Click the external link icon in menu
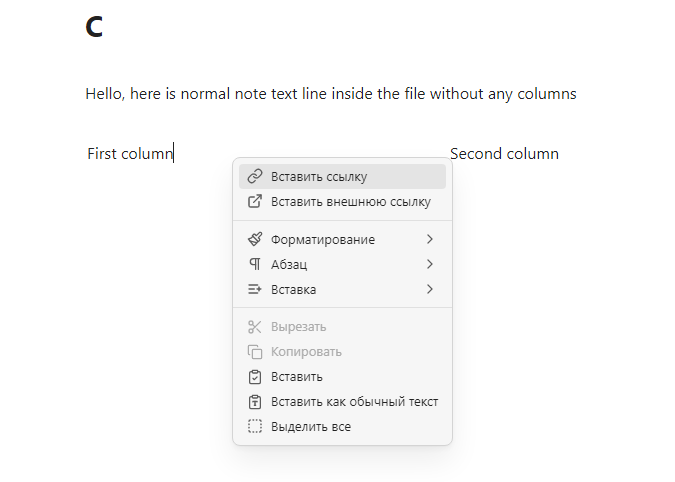The width and height of the screenshot is (675, 482). click(255, 202)
